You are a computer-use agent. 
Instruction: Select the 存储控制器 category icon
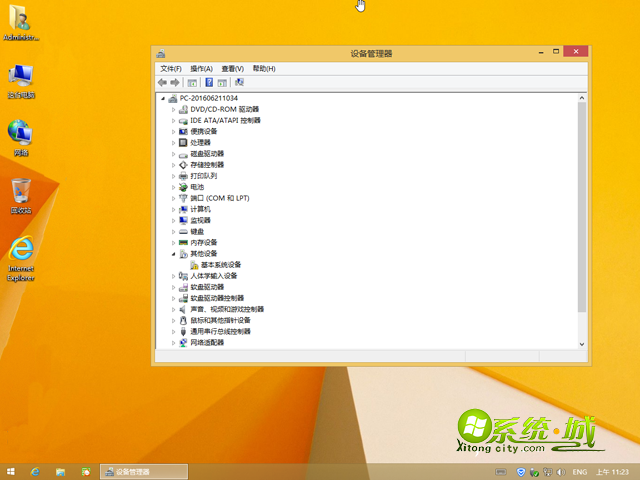click(x=183, y=165)
